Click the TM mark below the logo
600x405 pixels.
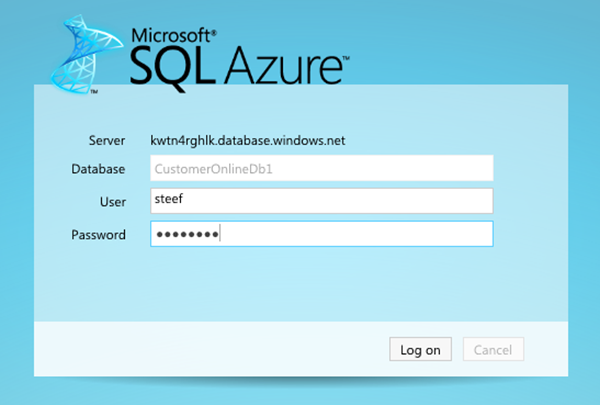[93, 92]
